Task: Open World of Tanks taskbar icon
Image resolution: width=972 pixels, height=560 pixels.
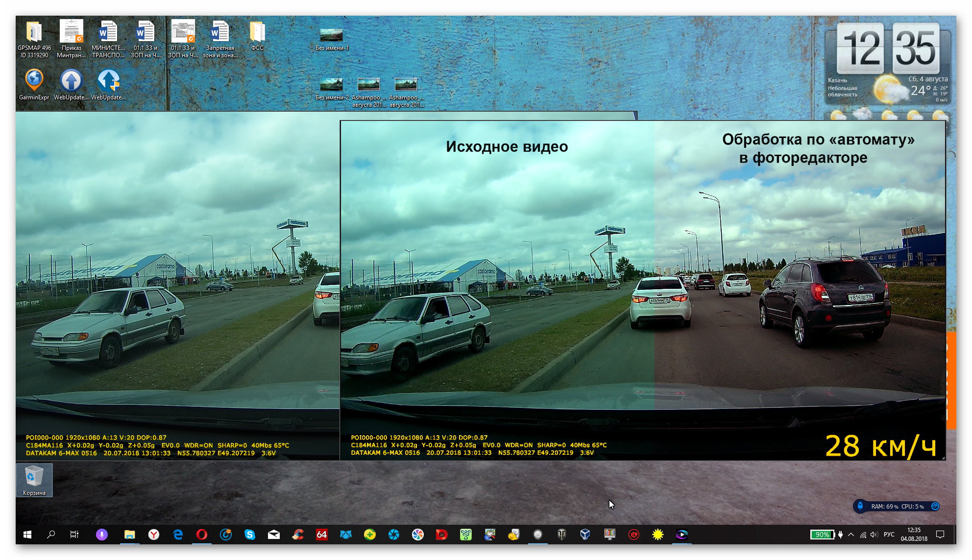Action: pos(562,535)
